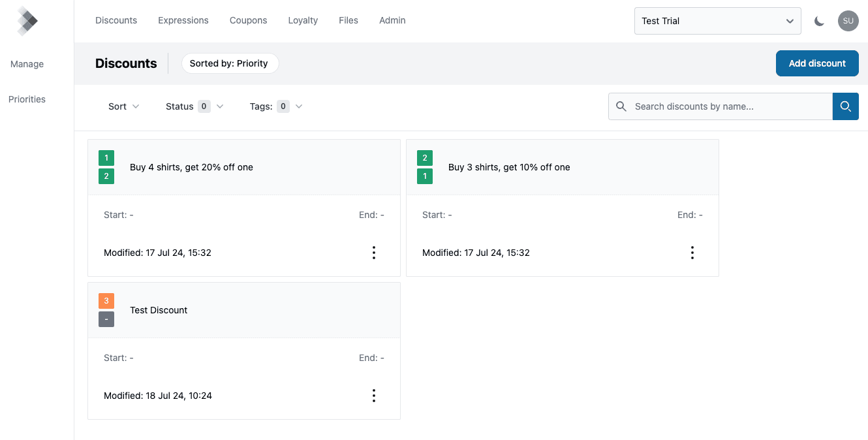Click the app logo in the sidebar
Image resolution: width=868 pixels, height=440 pixels.
pos(27,21)
